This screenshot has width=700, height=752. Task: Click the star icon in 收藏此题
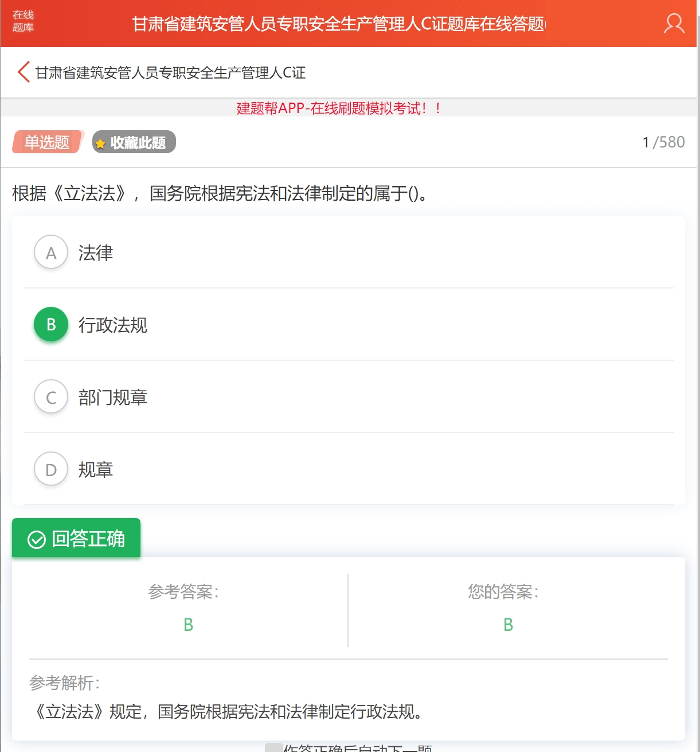point(100,143)
